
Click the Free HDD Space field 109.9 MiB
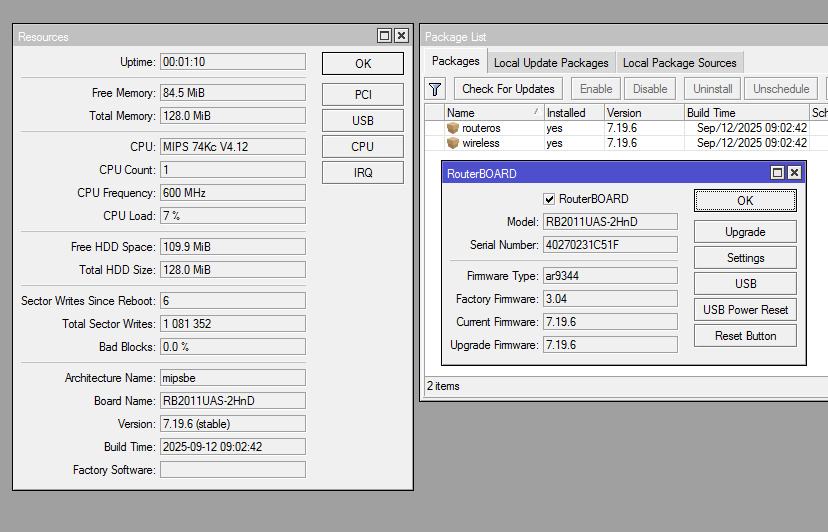[233, 247]
